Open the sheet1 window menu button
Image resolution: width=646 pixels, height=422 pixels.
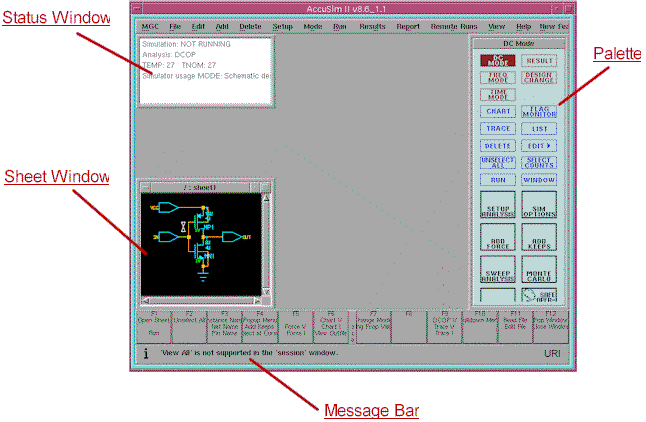point(145,188)
